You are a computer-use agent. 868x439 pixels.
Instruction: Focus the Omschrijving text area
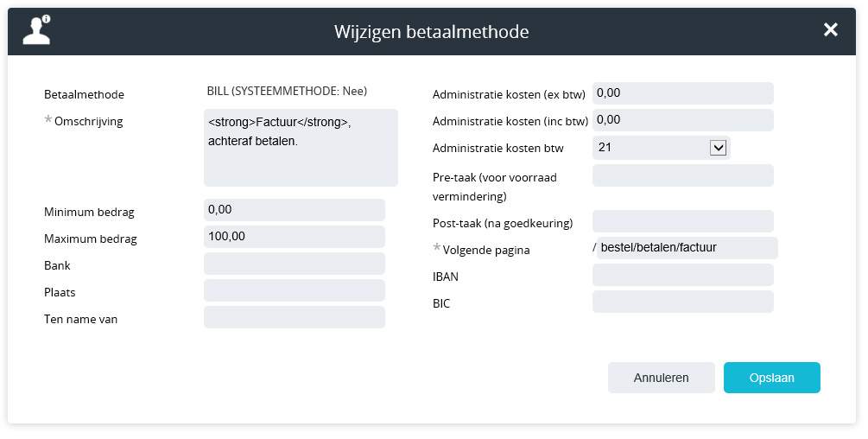click(301, 148)
